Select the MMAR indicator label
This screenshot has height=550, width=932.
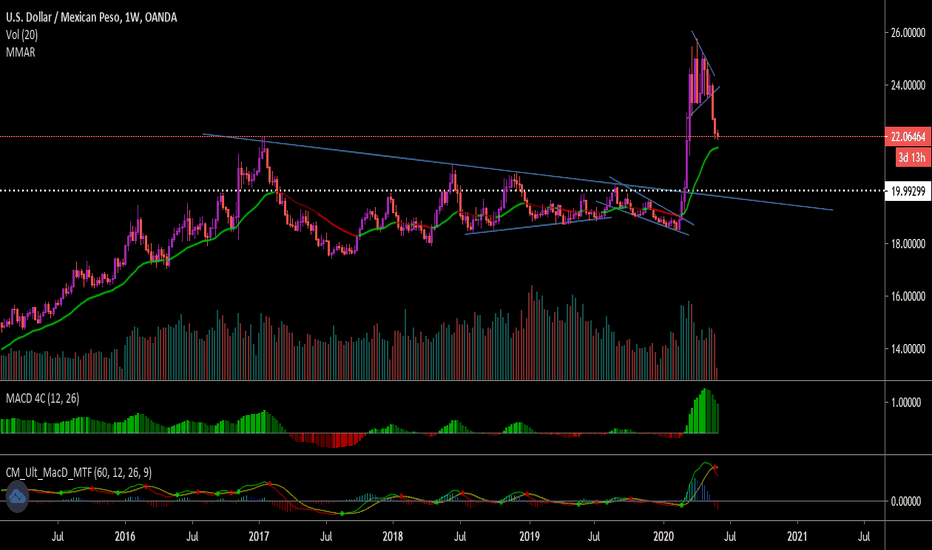pos(20,52)
